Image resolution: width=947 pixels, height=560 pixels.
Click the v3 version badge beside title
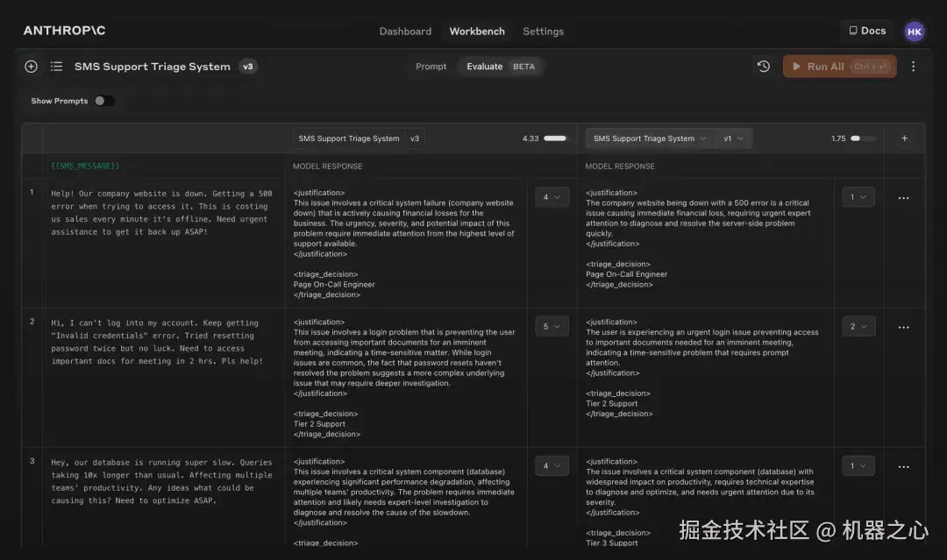[248, 67]
